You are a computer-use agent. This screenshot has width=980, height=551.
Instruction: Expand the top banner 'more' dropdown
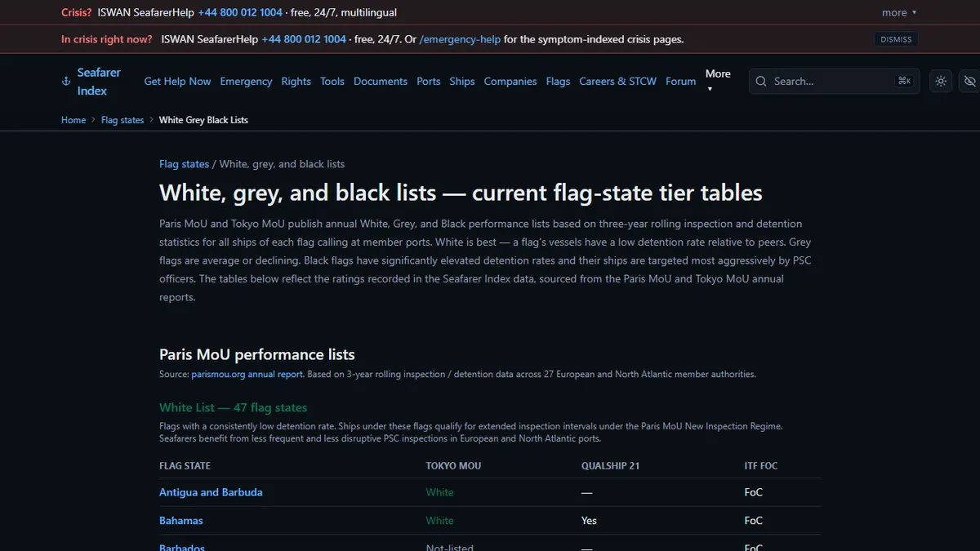click(x=899, y=12)
